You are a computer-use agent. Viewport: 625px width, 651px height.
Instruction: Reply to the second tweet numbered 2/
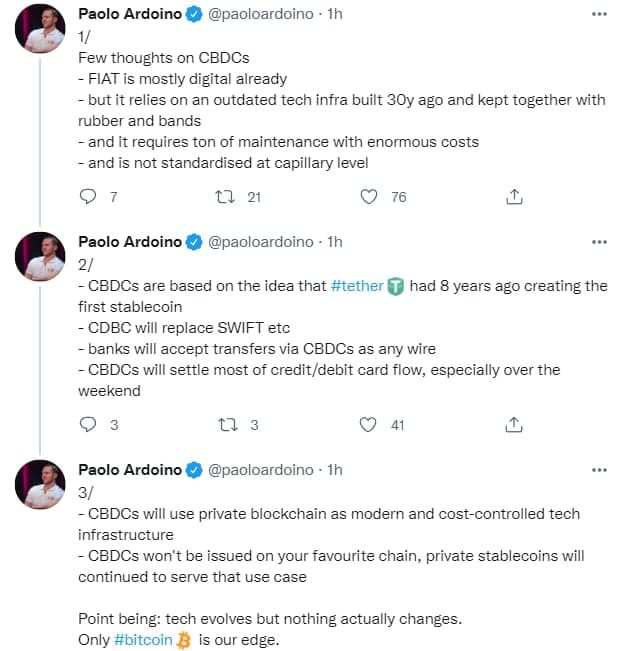88,424
